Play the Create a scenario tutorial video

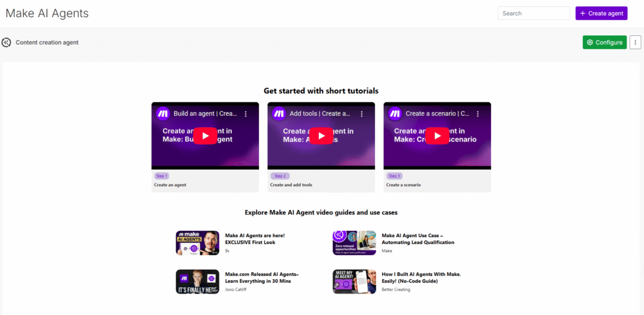[x=437, y=136]
